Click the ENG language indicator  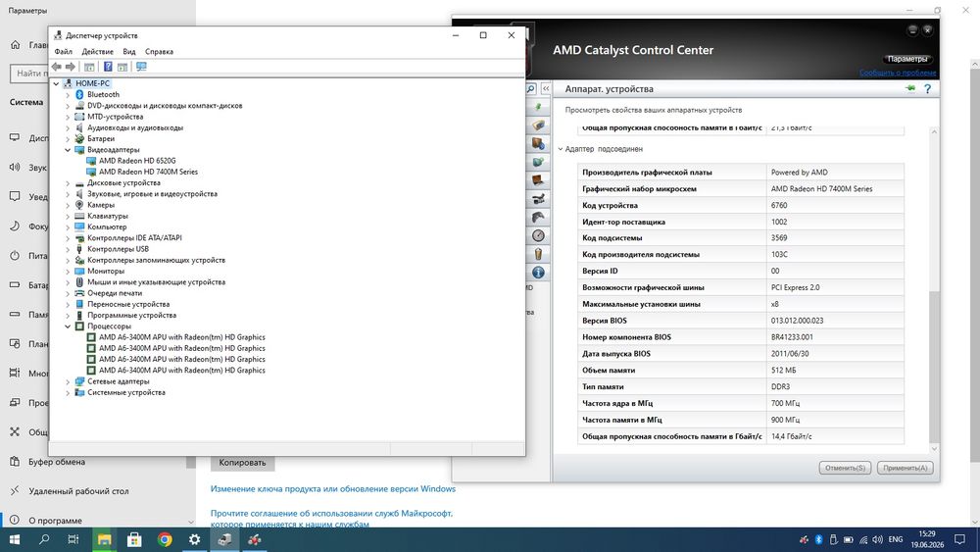896,539
